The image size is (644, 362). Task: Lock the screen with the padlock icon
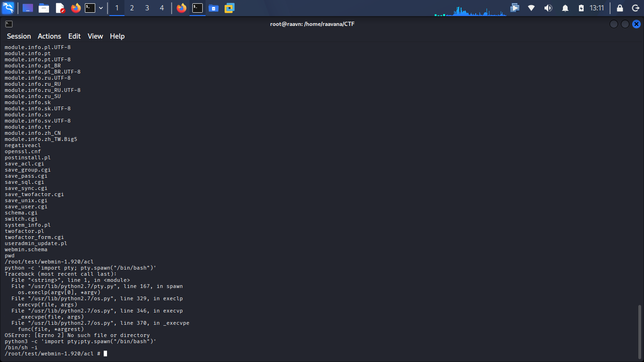pos(620,8)
